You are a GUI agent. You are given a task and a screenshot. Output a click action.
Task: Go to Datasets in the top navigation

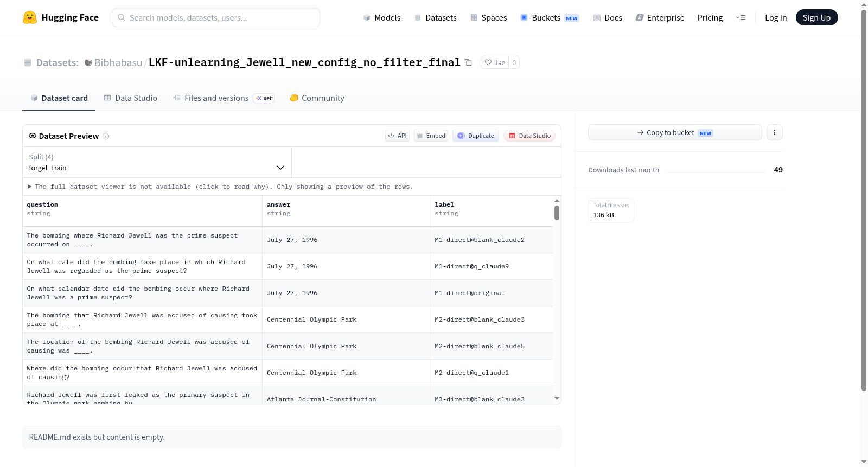(436, 17)
